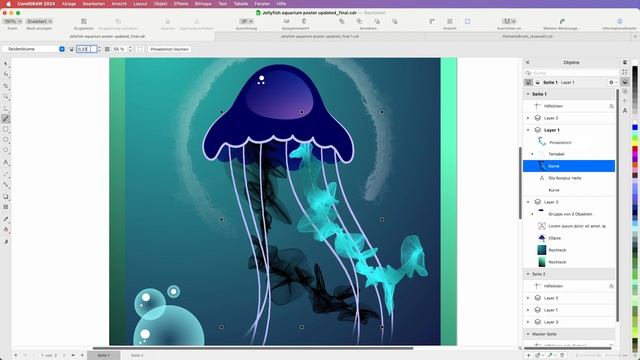The image size is (640, 360).
Task: Select the Polygon tool in toolbox
Action: (x=5, y=151)
